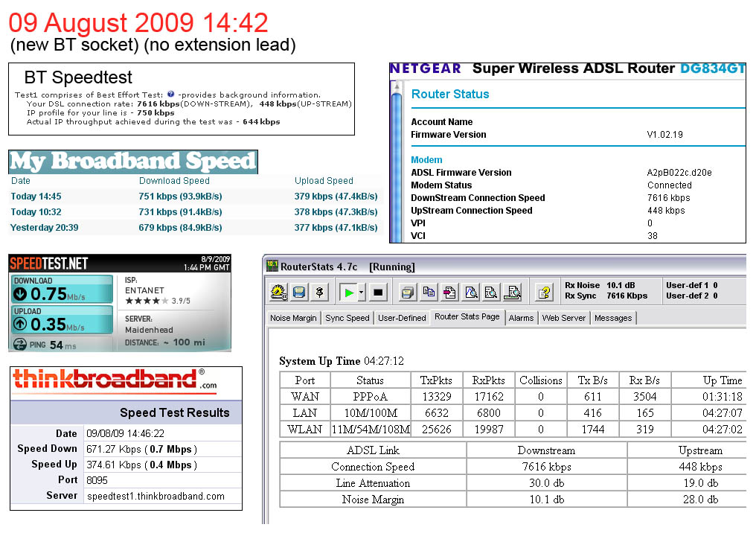Viewport: 756px width, 539px height.
Task: Click the Speedtest.net upload arrow icon
Action: tap(20, 324)
